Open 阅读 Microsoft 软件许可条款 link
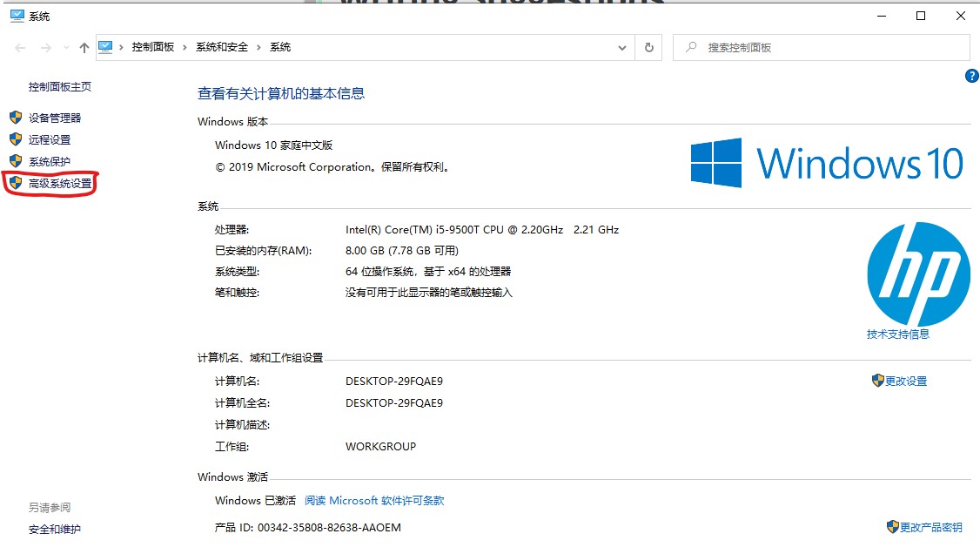Screen dimensions: 980x554 coord(374,500)
